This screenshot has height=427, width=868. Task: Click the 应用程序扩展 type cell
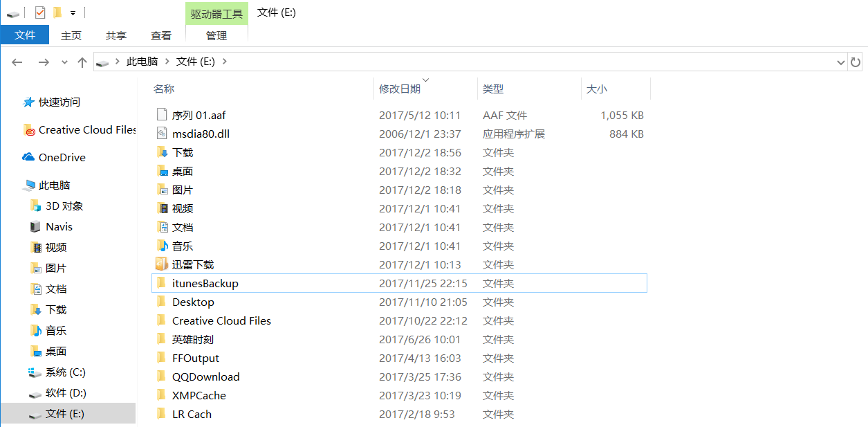(x=514, y=134)
